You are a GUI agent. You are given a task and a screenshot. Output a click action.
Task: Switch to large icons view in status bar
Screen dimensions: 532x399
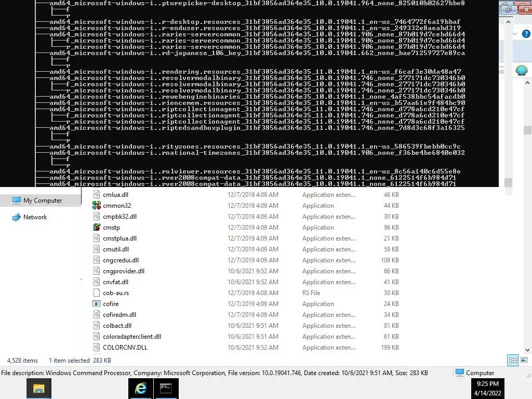click(524, 360)
